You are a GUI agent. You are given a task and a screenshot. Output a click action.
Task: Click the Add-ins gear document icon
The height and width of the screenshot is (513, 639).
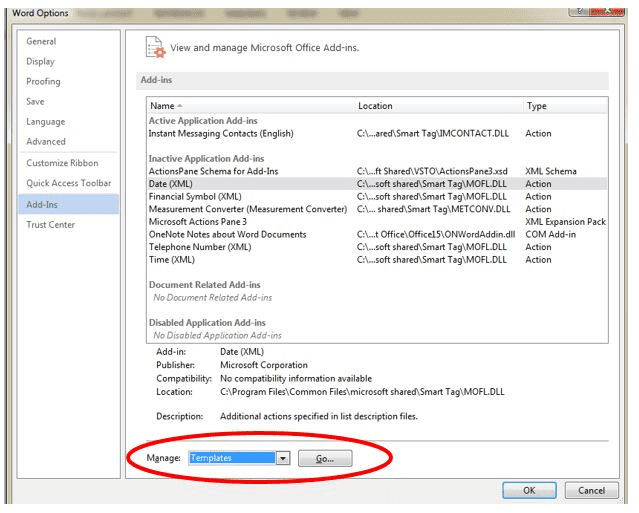tap(155, 47)
